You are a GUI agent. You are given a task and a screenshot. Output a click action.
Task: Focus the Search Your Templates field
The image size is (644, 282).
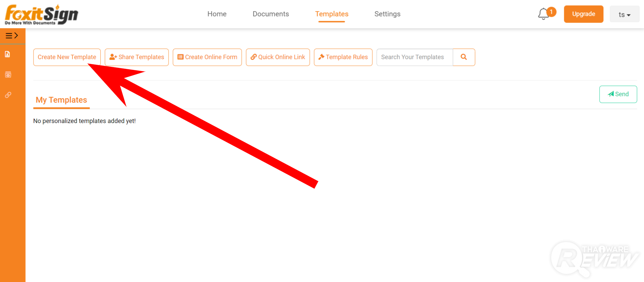[x=415, y=57]
